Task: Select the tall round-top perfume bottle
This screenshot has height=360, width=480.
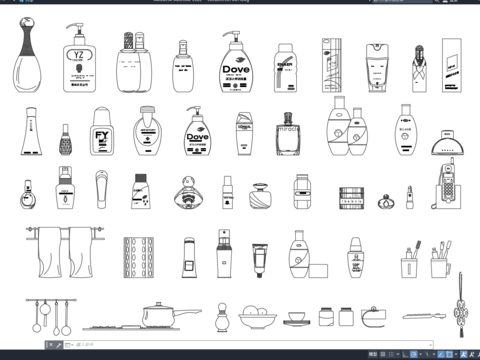Action: (27, 55)
